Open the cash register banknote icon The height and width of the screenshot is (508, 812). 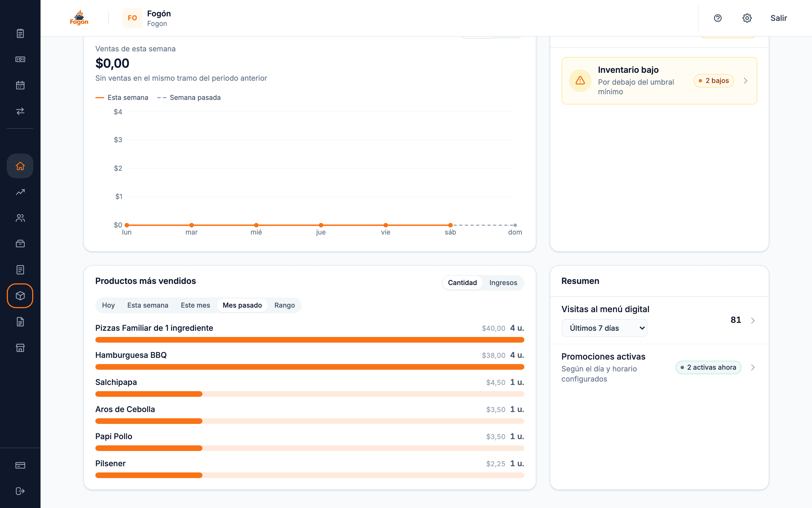point(20,59)
